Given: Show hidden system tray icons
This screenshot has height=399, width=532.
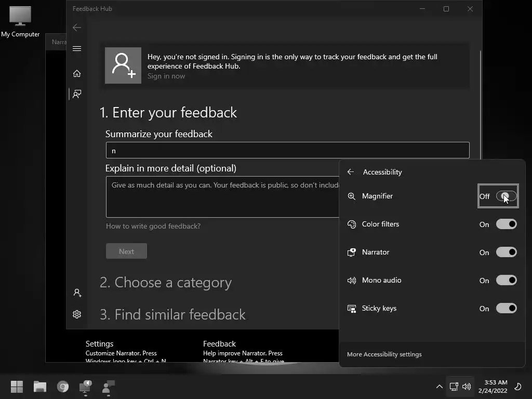Looking at the screenshot, I should (439, 387).
